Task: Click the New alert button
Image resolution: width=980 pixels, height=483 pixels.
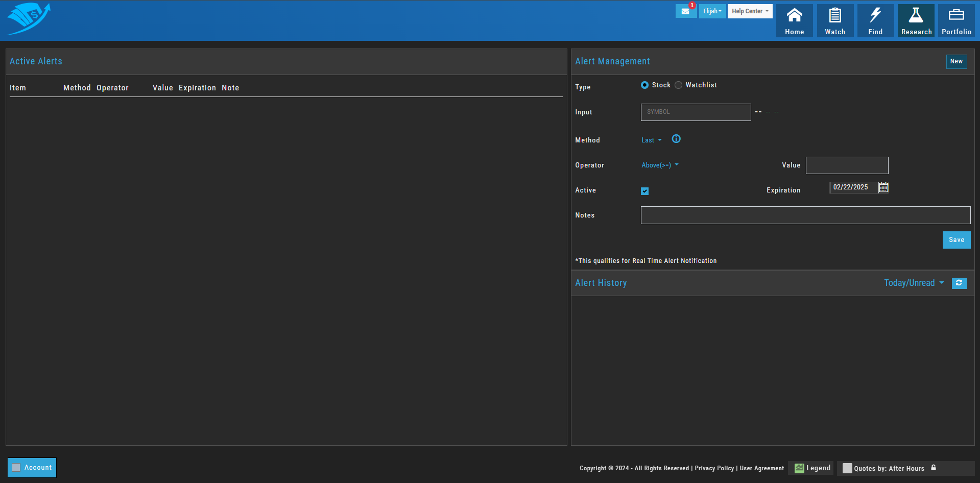Action: (x=957, y=61)
